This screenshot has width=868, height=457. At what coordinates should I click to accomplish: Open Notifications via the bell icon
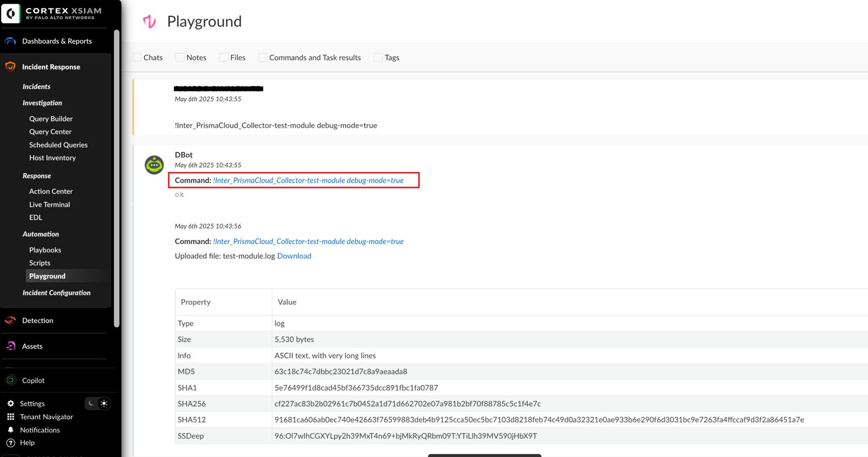tap(11, 430)
